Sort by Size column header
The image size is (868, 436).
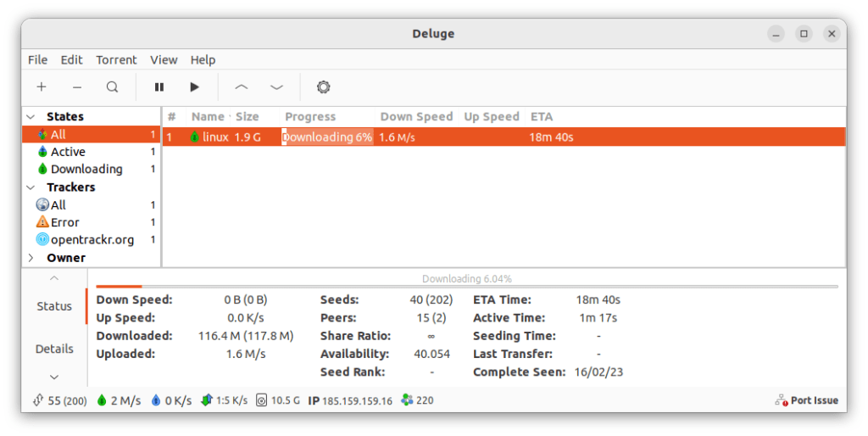click(x=248, y=117)
